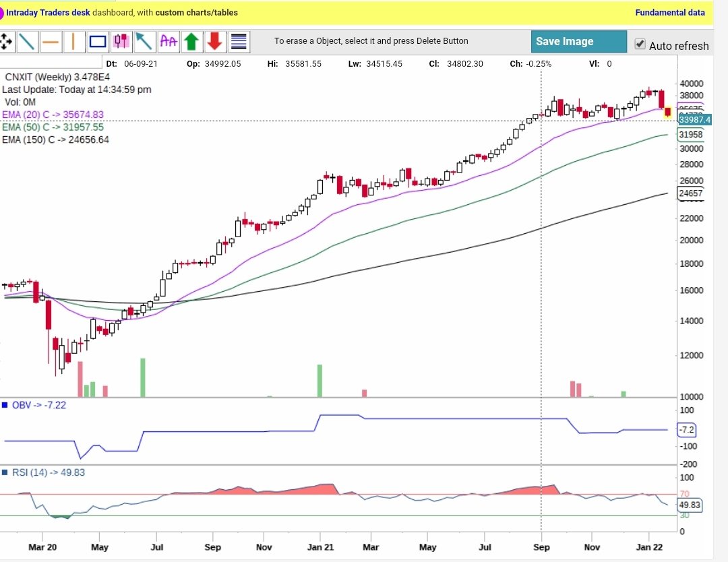Open the Intraday Traders desk link
Image resolution: width=728 pixels, height=562 pixels.
pos(49,13)
